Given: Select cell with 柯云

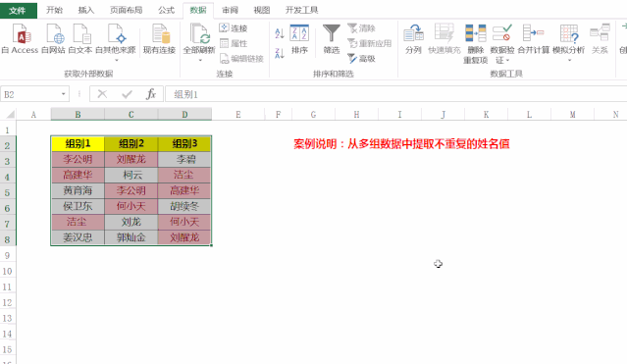Looking at the screenshot, I should pyautogui.click(x=131, y=175).
